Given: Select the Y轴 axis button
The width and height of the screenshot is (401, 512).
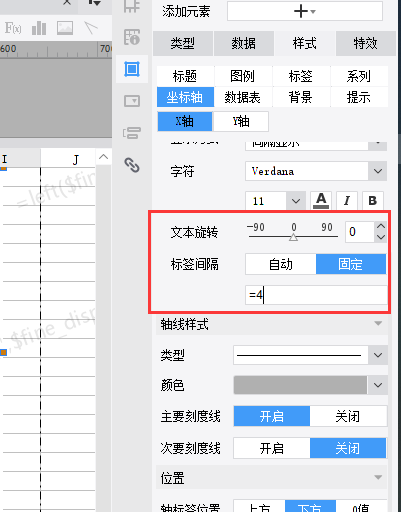Looking at the screenshot, I should (x=241, y=121).
